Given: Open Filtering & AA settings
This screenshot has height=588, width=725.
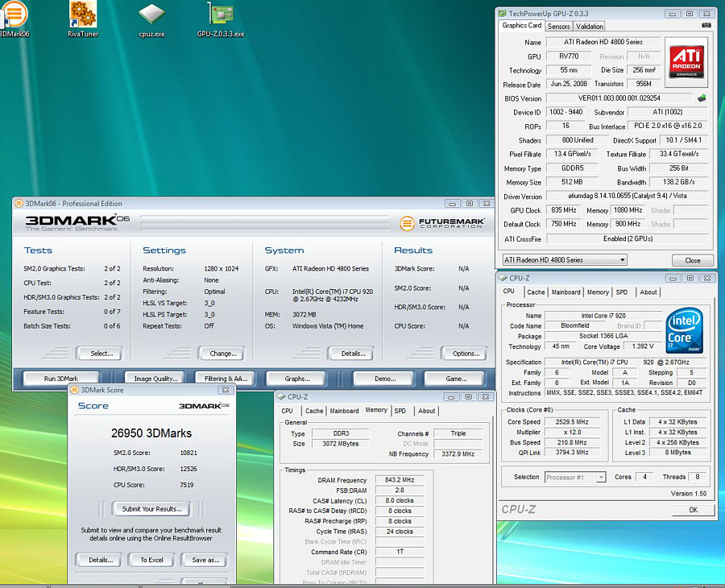Looking at the screenshot, I should [x=226, y=378].
